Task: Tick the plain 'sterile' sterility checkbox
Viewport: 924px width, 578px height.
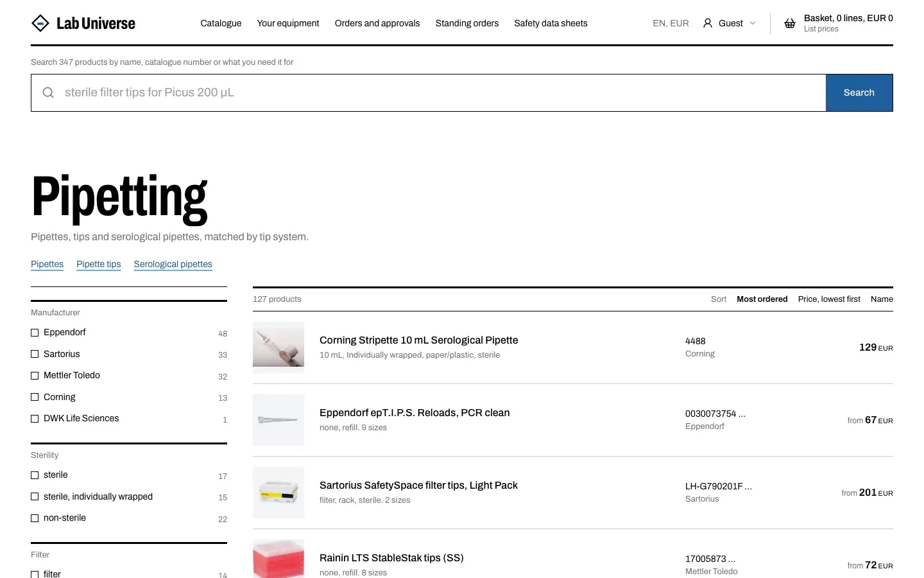Action: [35, 475]
